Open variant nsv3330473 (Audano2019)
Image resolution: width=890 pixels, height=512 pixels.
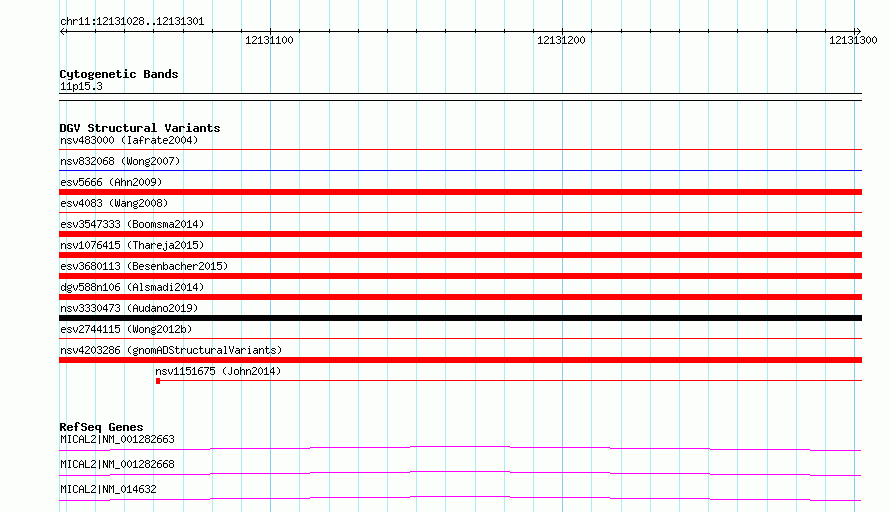point(129,308)
